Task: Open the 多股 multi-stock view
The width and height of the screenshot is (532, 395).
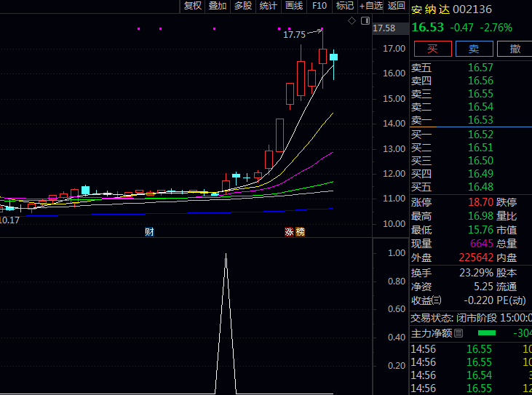Action: pos(243,6)
